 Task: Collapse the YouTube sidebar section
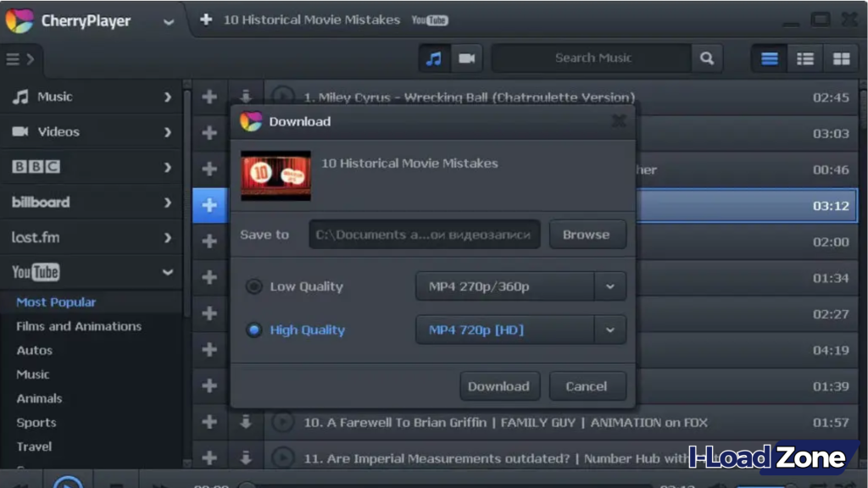[x=166, y=271]
